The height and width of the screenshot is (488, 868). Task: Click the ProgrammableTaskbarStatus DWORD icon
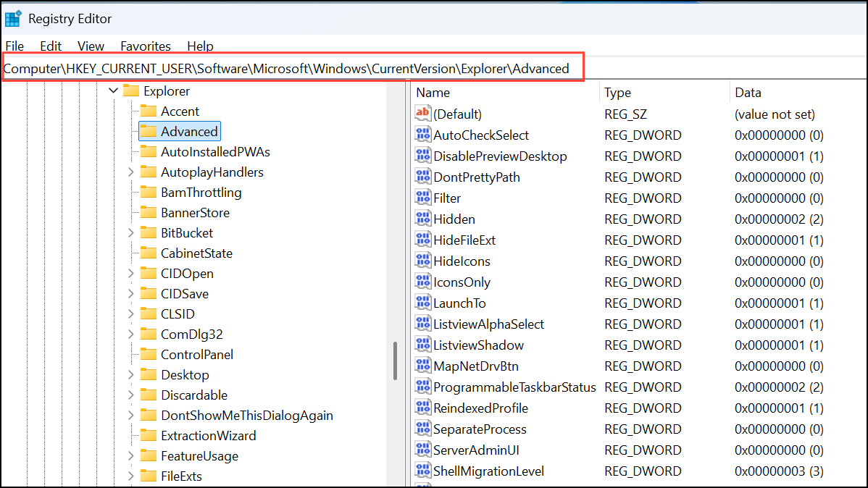[423, 387]
